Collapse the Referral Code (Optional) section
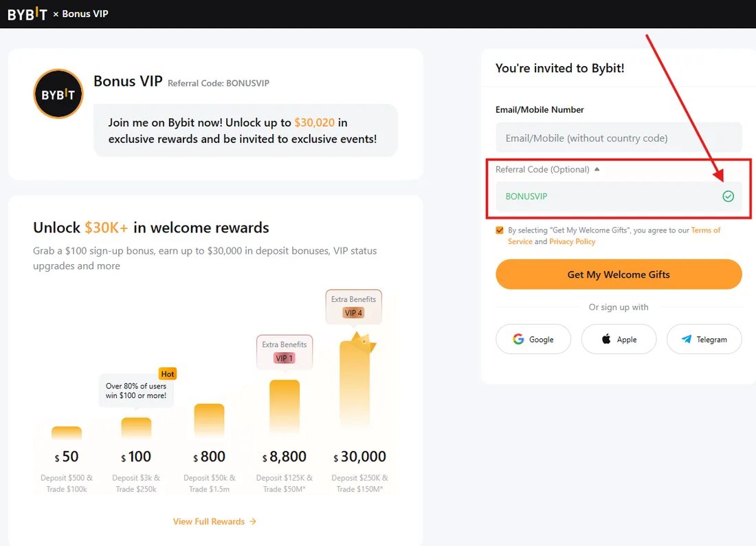 597,169
